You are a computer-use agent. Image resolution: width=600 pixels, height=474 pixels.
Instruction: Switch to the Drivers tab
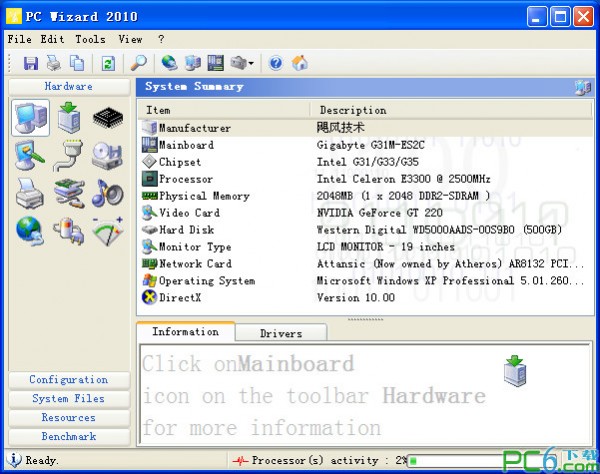pyautogui.click(x=281, y=333)
